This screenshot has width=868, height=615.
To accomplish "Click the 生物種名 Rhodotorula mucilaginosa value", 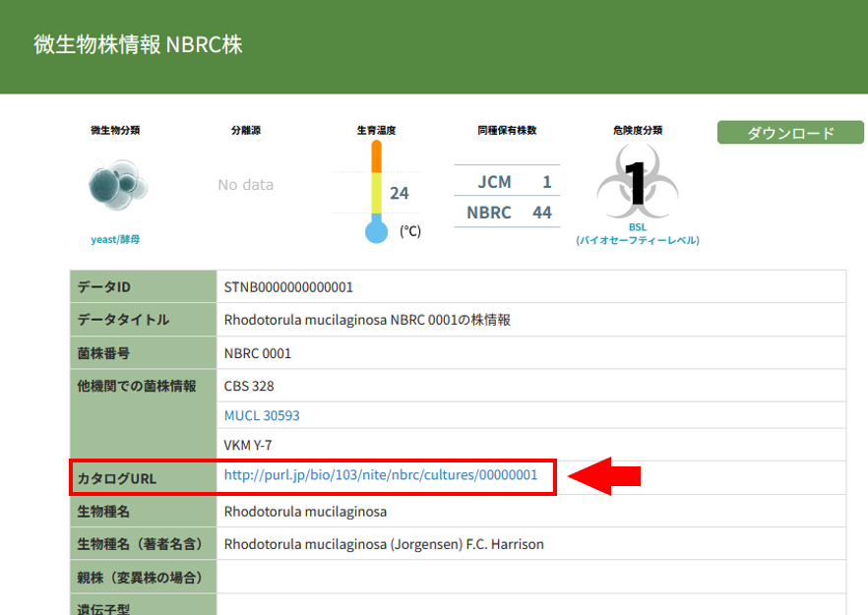I will [x=305, y=512].
